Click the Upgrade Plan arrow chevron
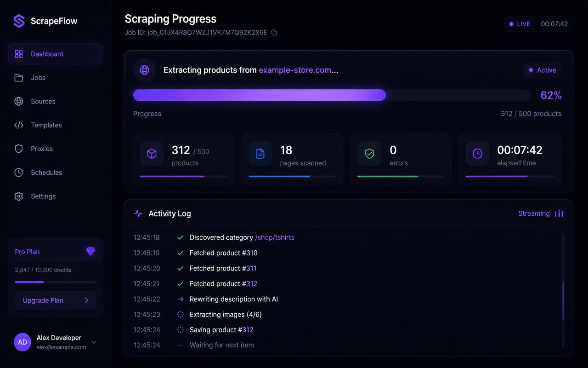Screen dimensions: 588x368 click(x=86, y=300)
